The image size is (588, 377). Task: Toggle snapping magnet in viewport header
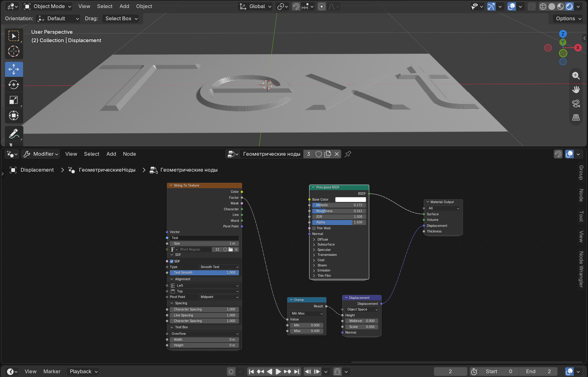[x=296, y=6]
